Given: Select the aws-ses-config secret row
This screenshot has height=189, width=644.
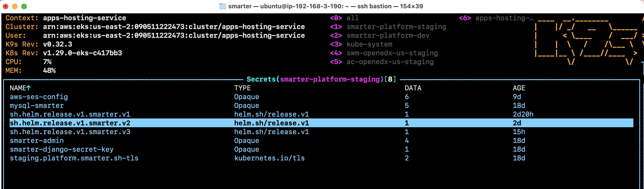Looking at the screenshot, I should click(321, 97).
